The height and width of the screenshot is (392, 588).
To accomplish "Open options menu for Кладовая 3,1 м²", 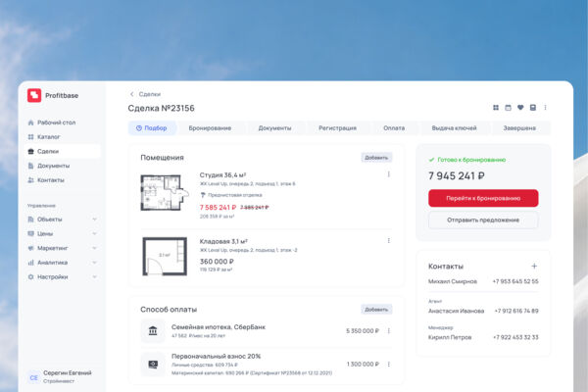I will point(388,240).
